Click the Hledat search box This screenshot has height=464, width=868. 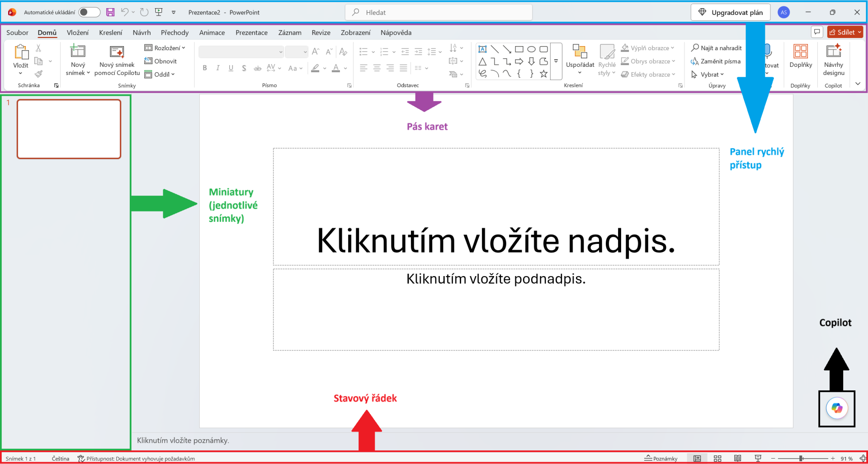(439, 12)
